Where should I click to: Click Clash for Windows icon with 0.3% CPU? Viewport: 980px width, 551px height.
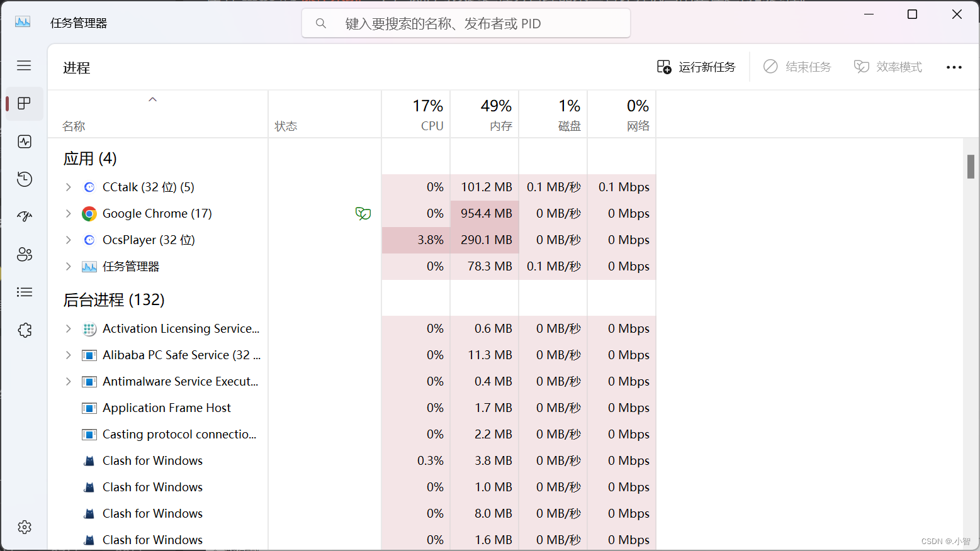(89, 461)
